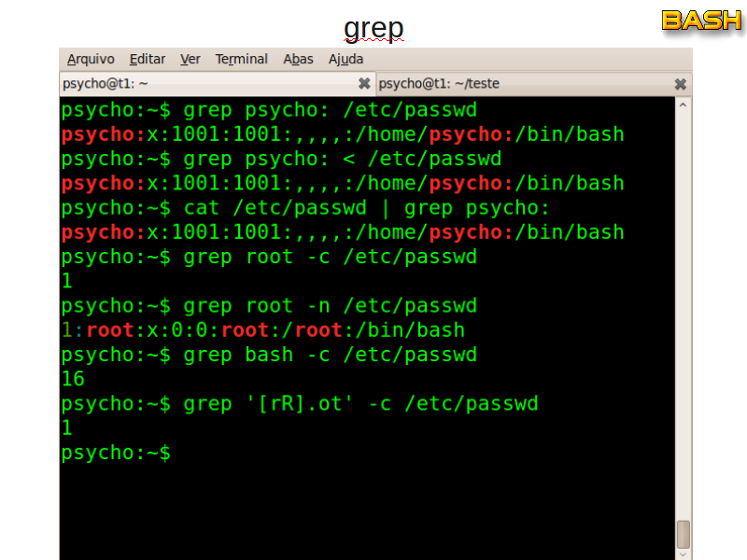Click the BASH logo
Image resolution: width=747 pixels, height=560 pixels.
point(701,20)
